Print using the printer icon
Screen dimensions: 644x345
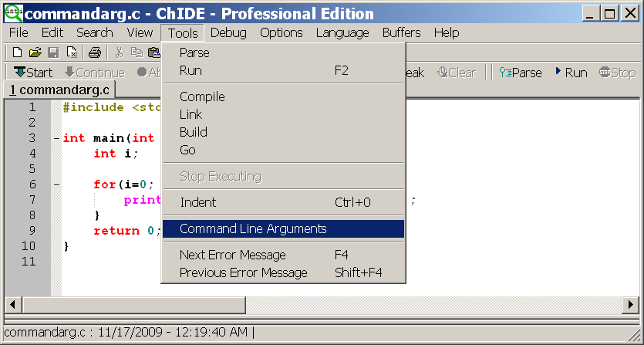coord(95,52)
